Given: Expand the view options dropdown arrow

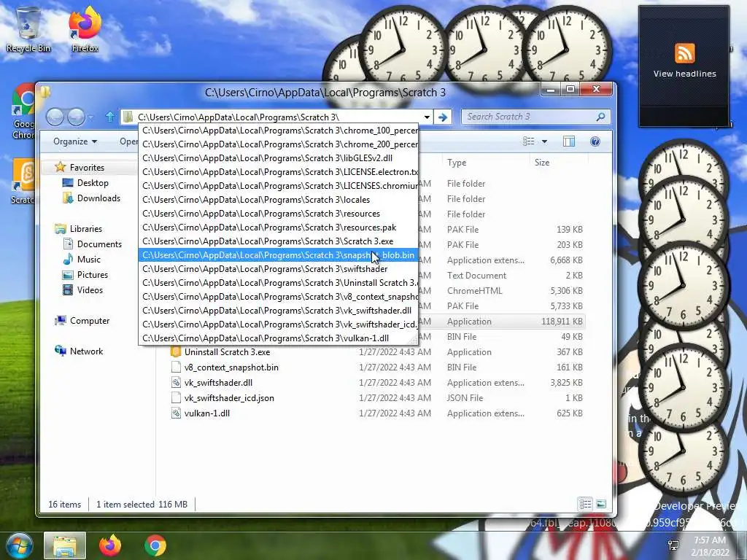Looking at the screenshot, I should pos(544,141).
